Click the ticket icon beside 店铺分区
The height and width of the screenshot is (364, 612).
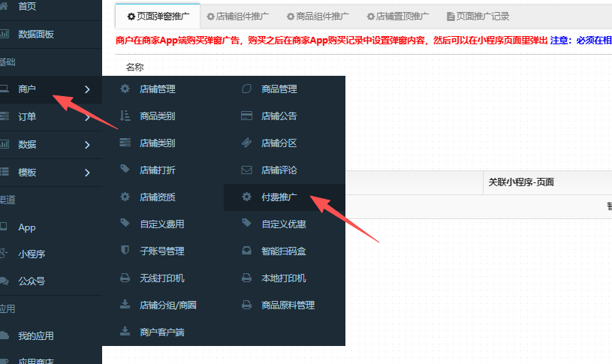[246, 143]
